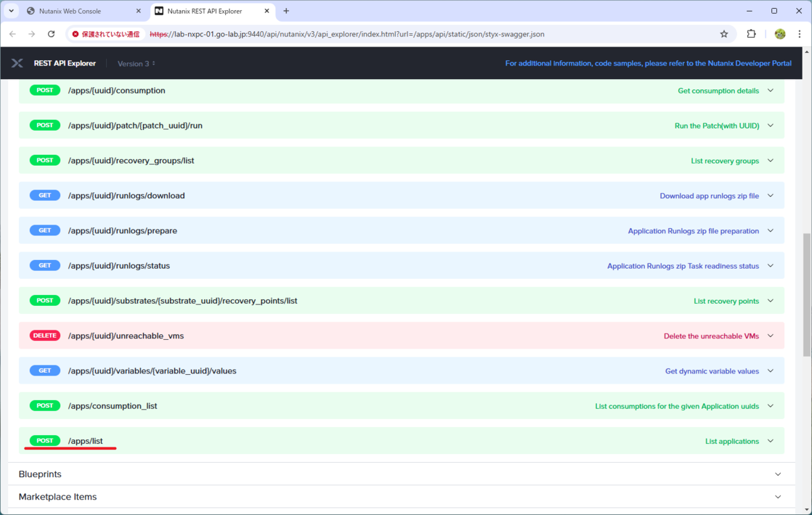Click the address bar URL
812x515 pixels.
point(347,34)
